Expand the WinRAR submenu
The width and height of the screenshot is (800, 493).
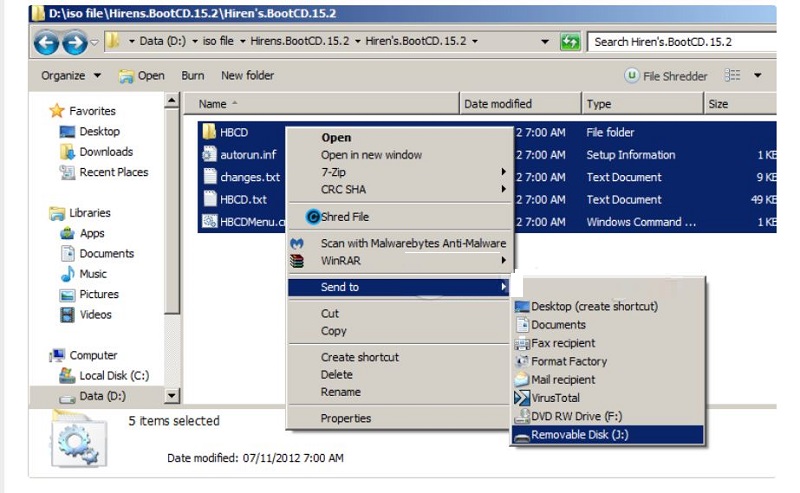pos(503,260)
